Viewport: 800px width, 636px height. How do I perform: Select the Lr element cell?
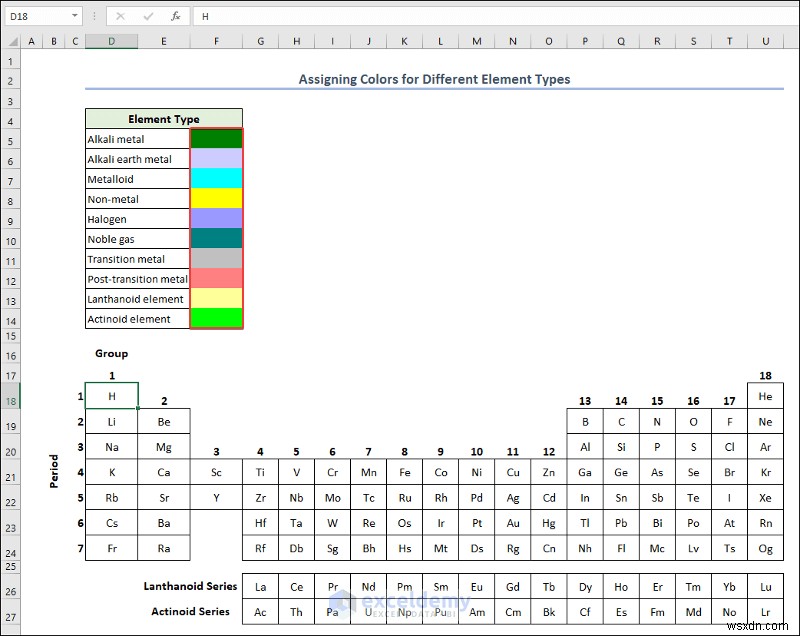point(765,612)
